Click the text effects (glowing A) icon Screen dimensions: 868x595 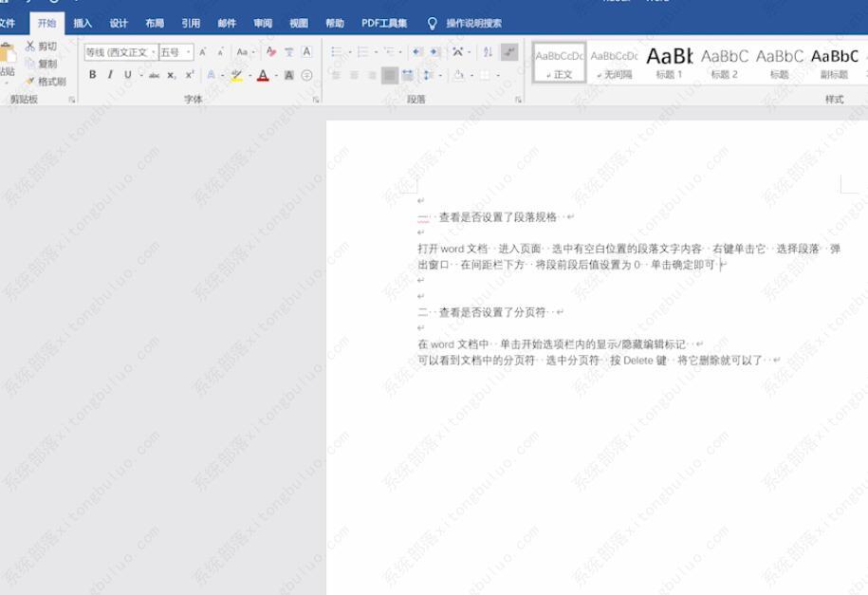pos(211,75)
